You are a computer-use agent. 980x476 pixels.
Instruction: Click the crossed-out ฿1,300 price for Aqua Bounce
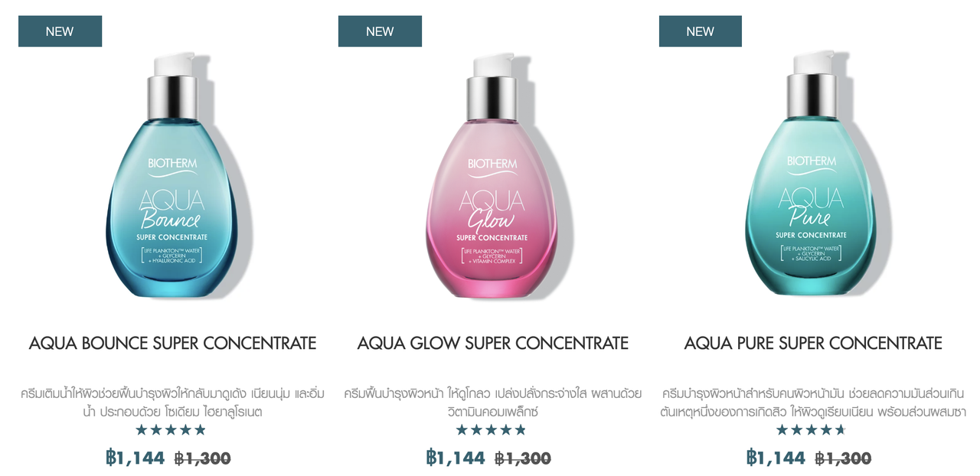[x=203, y=458]
